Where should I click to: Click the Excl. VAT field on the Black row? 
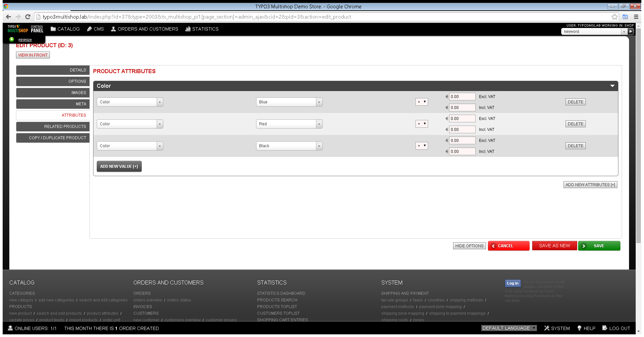[x=462, y=140]
